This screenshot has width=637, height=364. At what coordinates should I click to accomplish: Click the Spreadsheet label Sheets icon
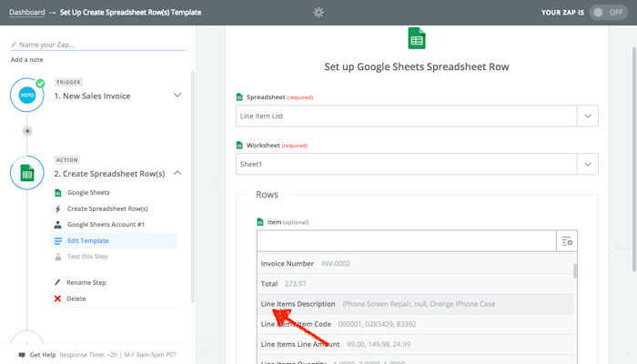pos(239,97)
